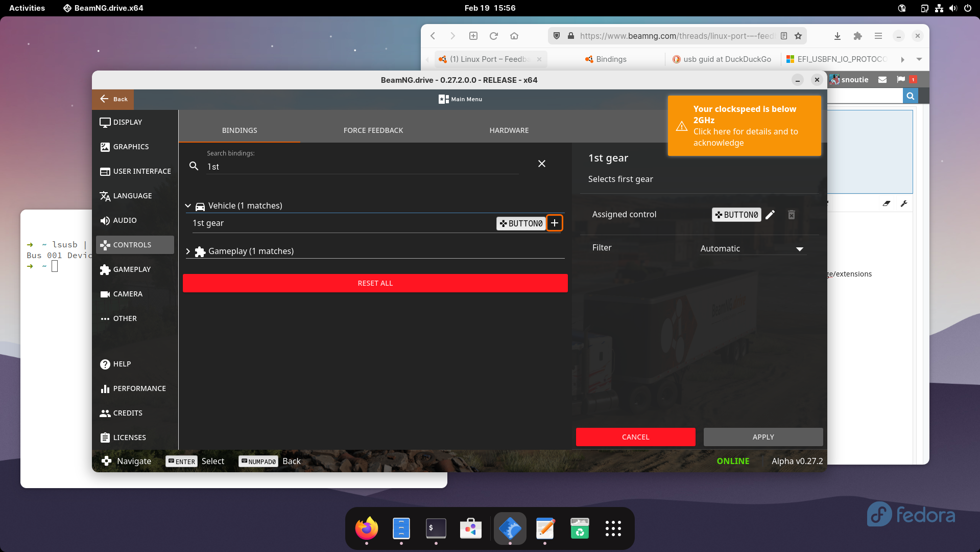Image resolution: width=980 pixels, height=552 pixels.
Task: Open the Display settings section
Action: (x=135, y=122)
